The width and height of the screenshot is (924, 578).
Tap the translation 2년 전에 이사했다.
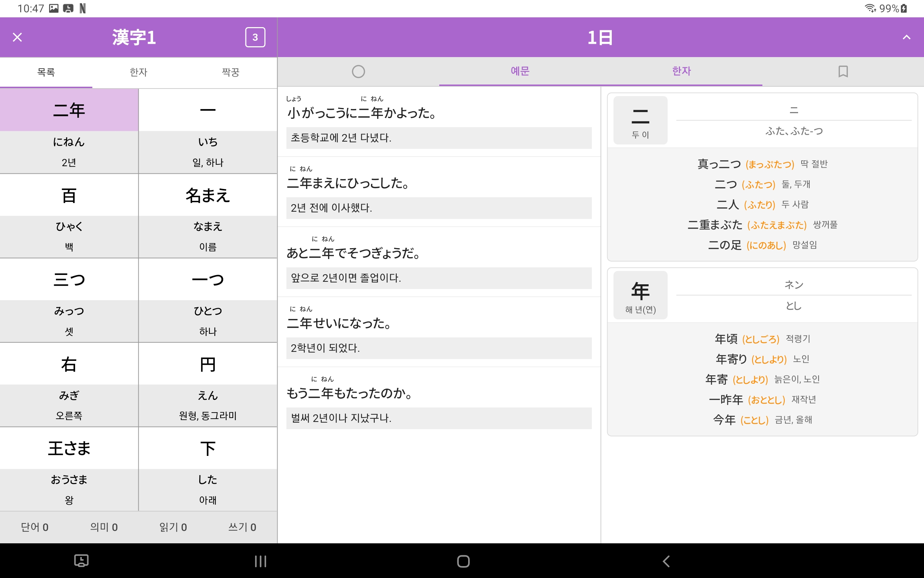click(x=439, y=208)
